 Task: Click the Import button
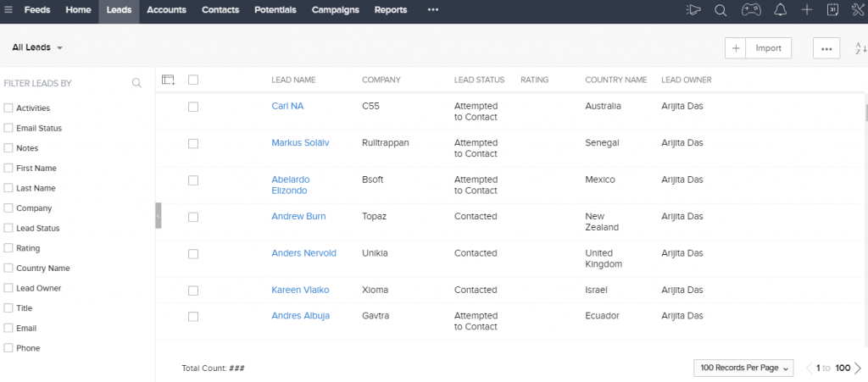(x=768, y=48)
